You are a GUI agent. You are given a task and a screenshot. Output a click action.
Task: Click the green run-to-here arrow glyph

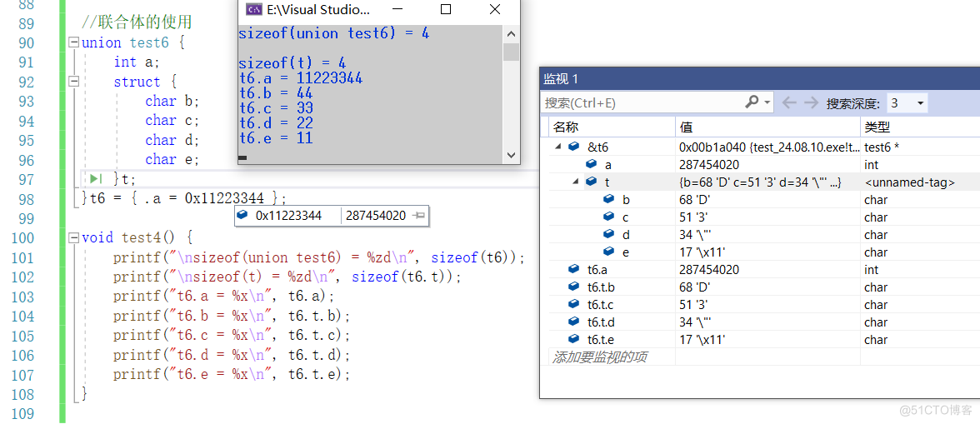[x=96, y=179]
